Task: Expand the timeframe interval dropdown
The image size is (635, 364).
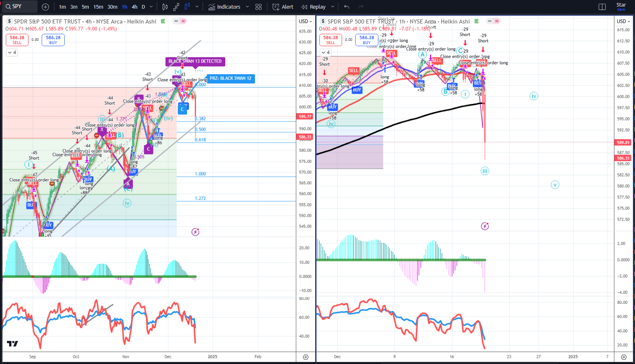Action: (151, 7)
